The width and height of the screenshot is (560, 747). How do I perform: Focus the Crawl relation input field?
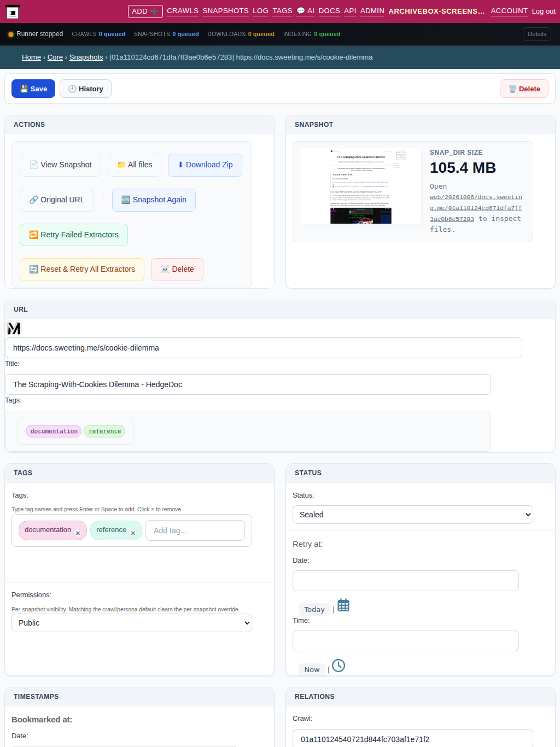click(x=413, y=738)
